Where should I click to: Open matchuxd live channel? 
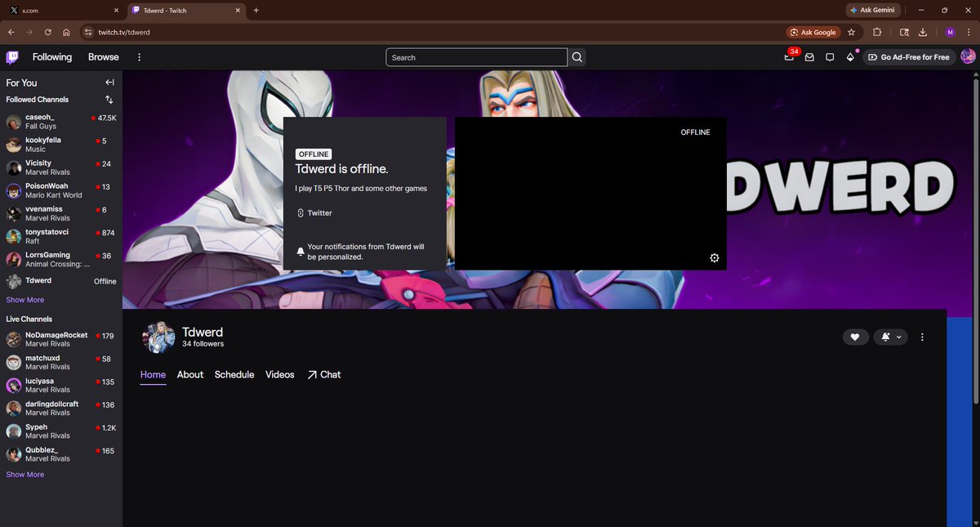61,362
